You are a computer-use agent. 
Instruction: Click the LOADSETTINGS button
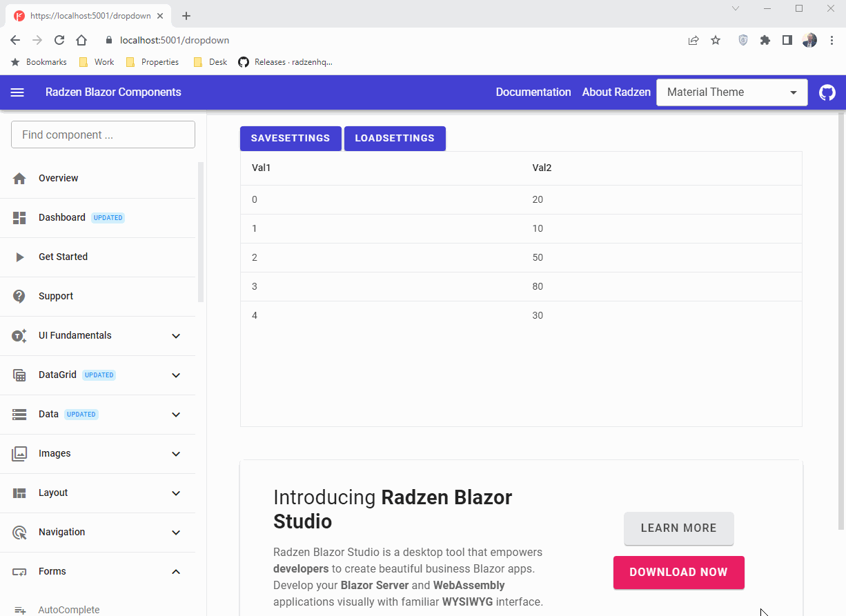point(395,138)
